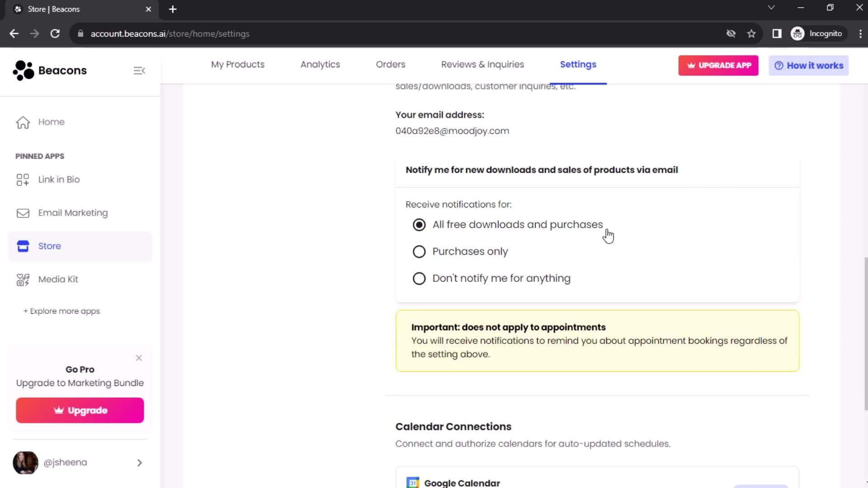Click the @jsheena profile avatar

click(25, 463)
